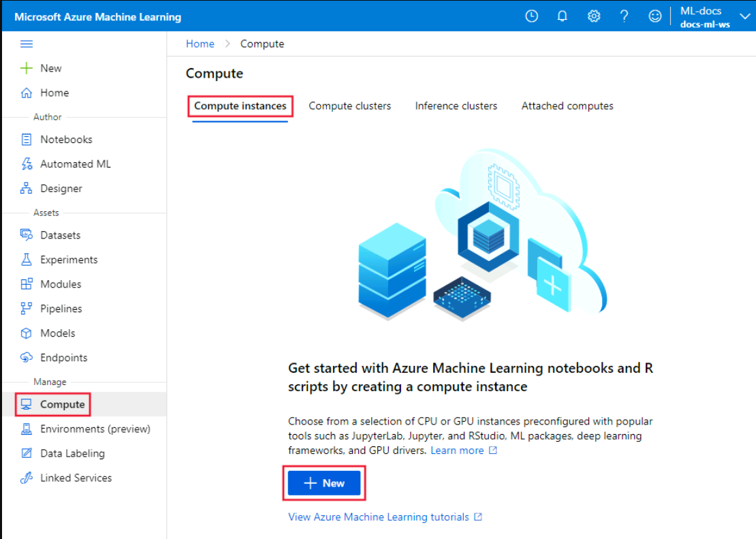Open Experiments label under Assets
The image size is (756, 539).
[x=69, y=260]
